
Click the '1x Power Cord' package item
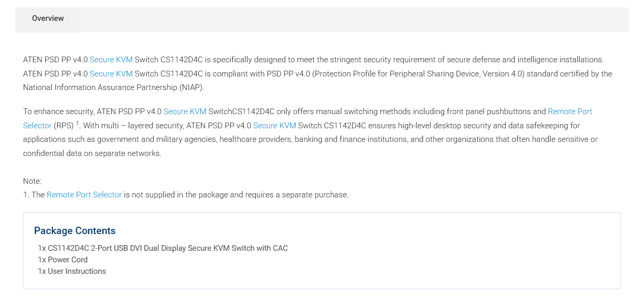point(62,260)
